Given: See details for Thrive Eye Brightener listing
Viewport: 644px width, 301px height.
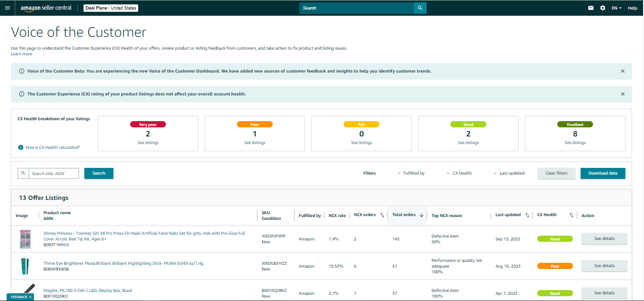Looking at the screenshot, I should tap(604, 266).
